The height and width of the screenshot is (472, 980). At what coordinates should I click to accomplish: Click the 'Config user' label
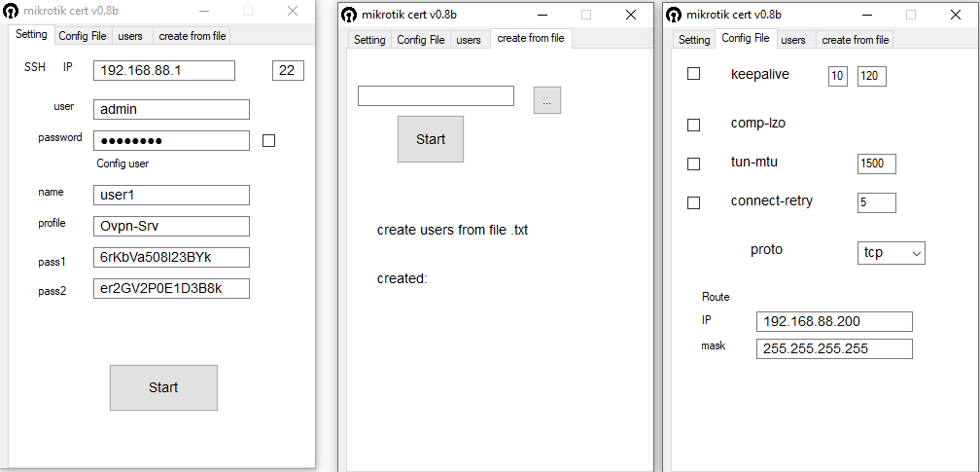pos(122,164)
